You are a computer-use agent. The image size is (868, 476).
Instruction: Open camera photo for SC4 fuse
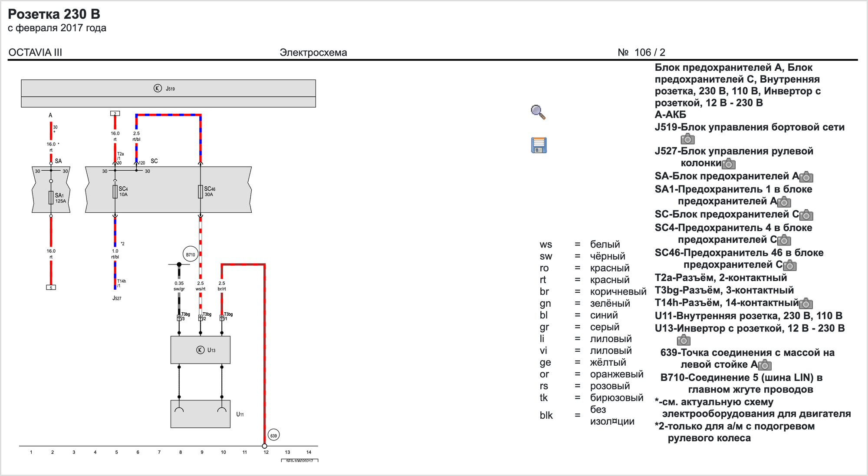tap(784, 240)
